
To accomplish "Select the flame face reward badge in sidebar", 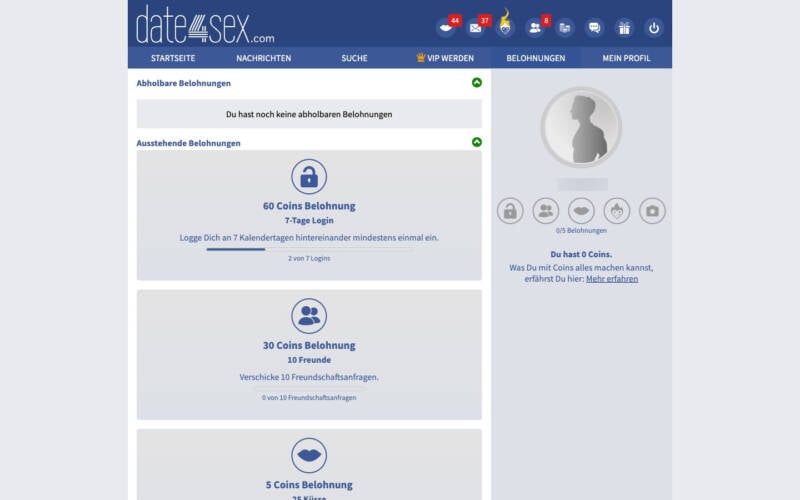I will (x=617, y=211).
